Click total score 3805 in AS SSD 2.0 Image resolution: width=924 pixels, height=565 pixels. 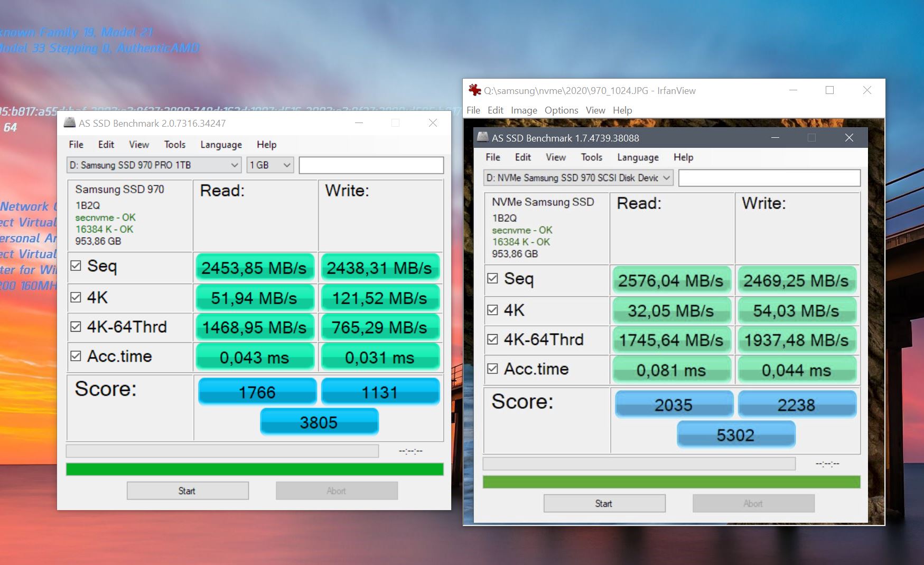[x=319, y=422]
